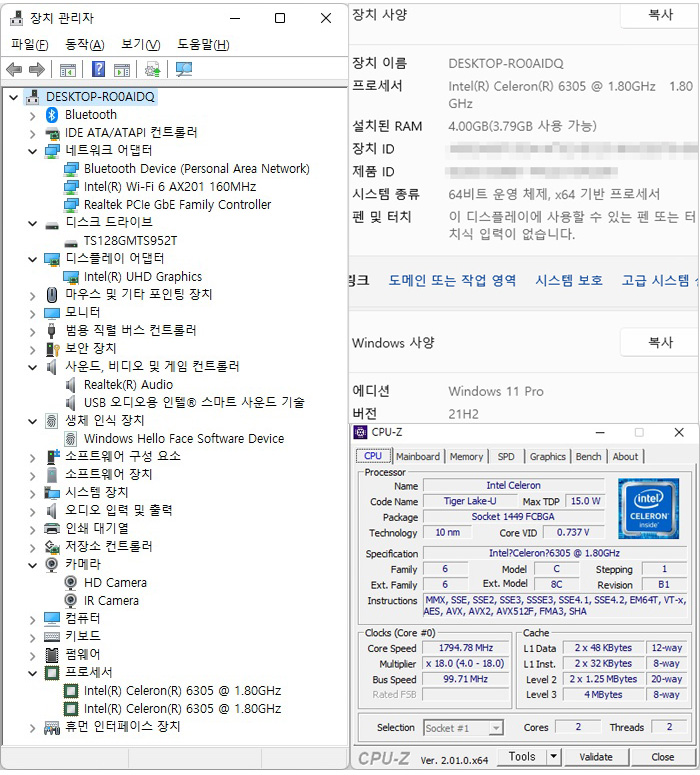Click the Close button in CPU-Z
This screenshot has width=700, height=775.
[662, 757]
